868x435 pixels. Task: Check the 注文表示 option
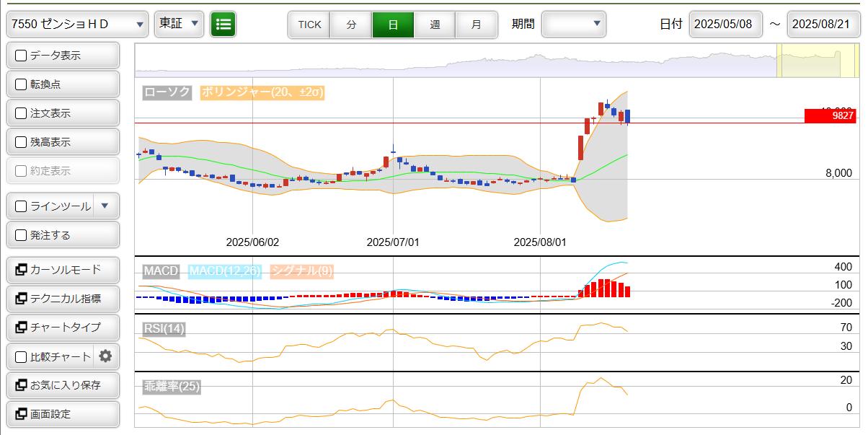click(21, 113)
